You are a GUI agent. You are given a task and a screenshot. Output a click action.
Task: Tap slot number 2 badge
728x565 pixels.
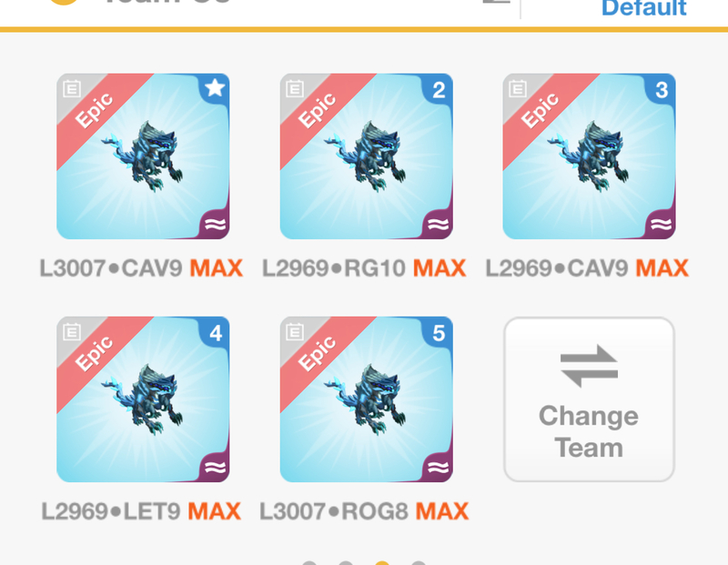439,89
